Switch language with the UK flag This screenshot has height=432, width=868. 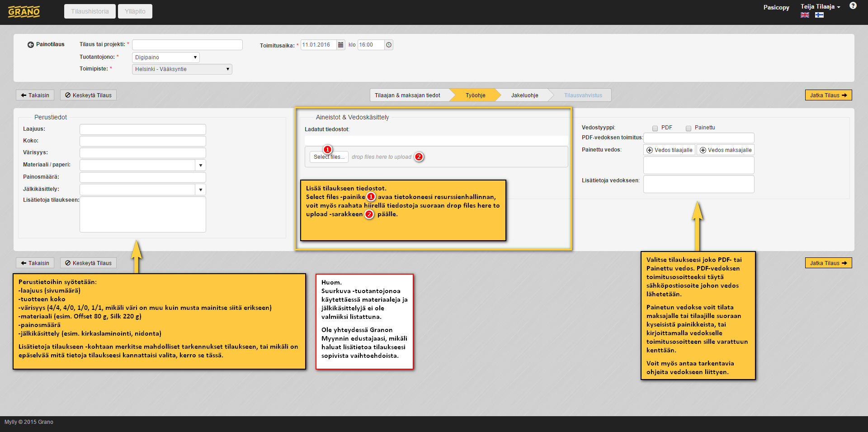(x=805, y=15)
